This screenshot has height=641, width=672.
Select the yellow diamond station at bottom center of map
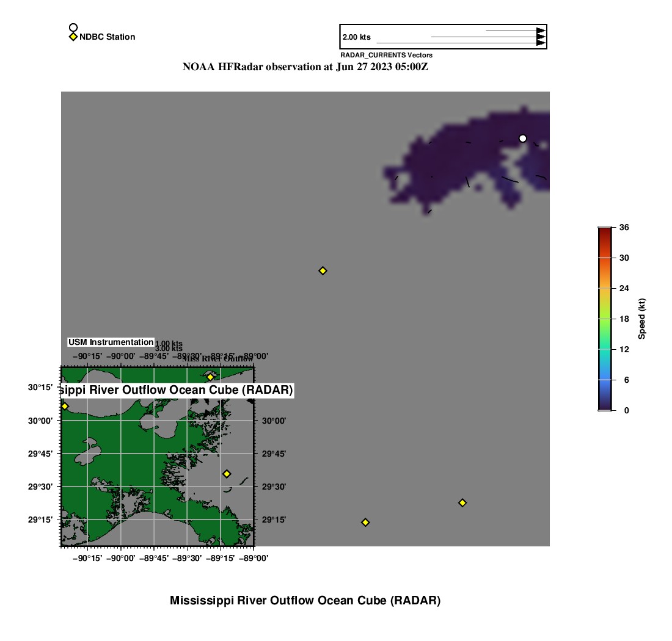[365, 522]
